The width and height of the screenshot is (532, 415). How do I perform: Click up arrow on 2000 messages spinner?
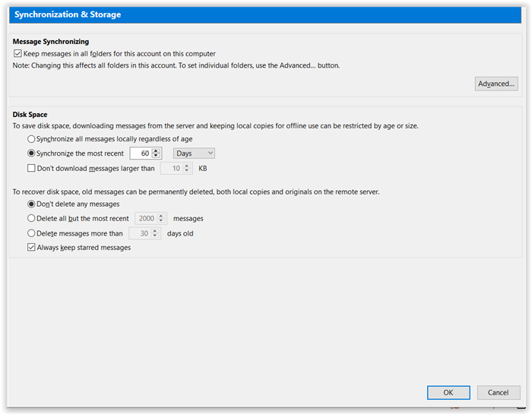[x=161, y=216]
